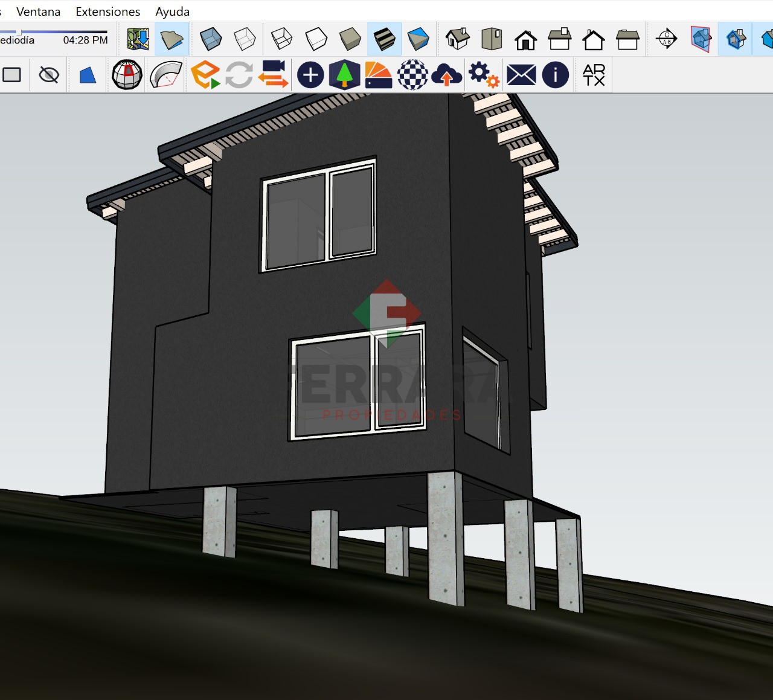Screen dimensions: 773x700
Task: Click the Section Plane tool icon
Action: click(x=667, y=39)
